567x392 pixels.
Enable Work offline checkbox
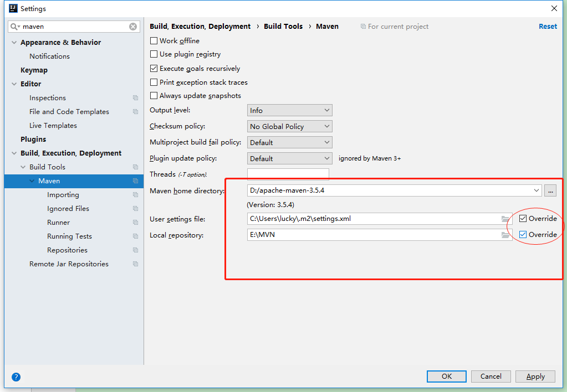pyautogui.click(x=154, y=41)
